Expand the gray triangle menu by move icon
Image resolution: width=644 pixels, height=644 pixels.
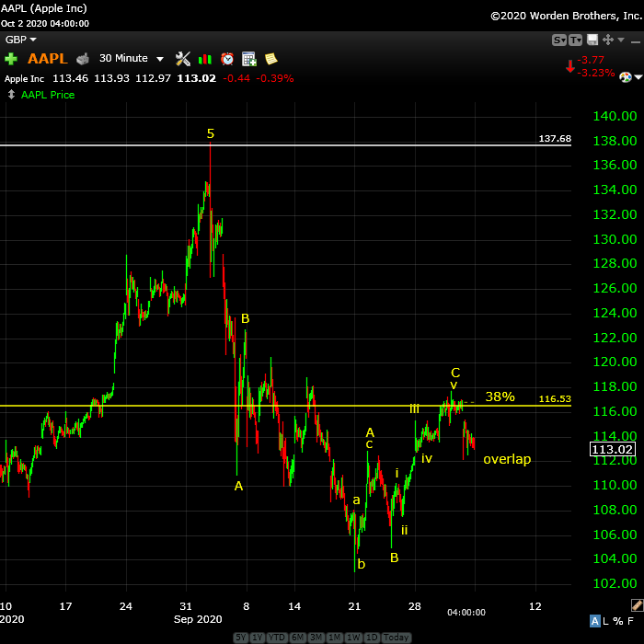621,40
